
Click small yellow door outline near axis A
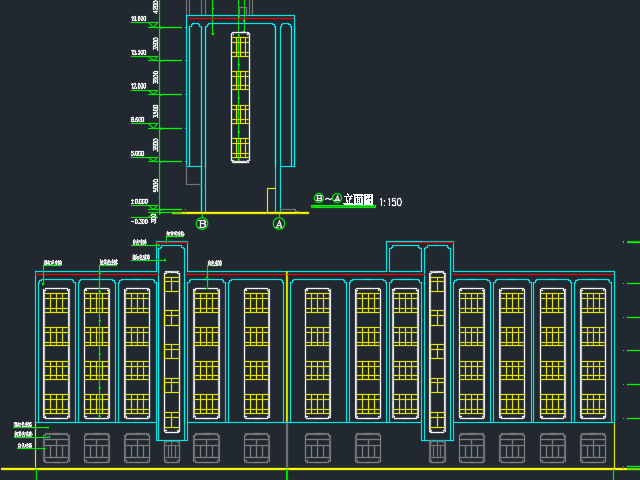(271, 200)
